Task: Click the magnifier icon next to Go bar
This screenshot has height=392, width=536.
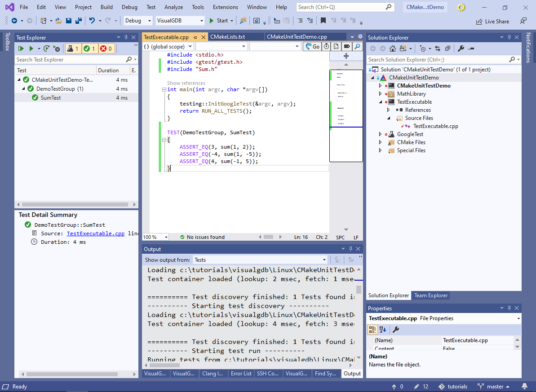Action: coord(357,47)
